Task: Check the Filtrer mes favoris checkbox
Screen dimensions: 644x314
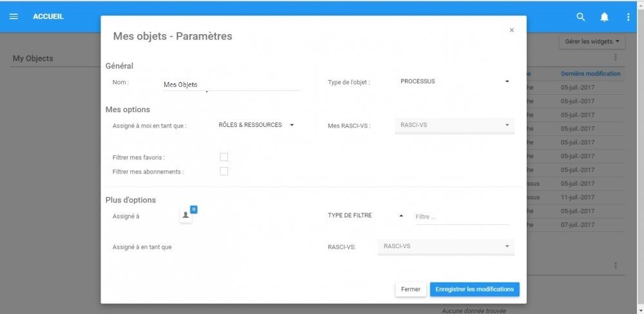Action: [224, 157]
